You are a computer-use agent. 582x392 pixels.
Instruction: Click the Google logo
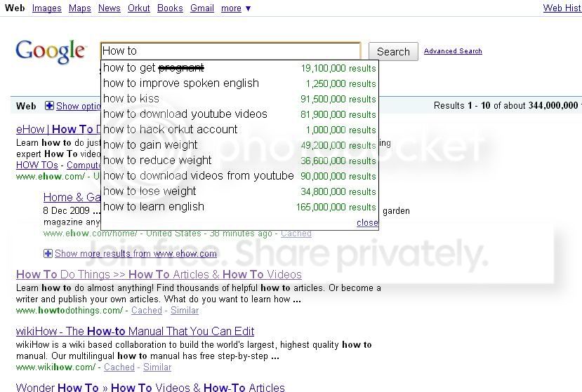[x=51, y=52]
